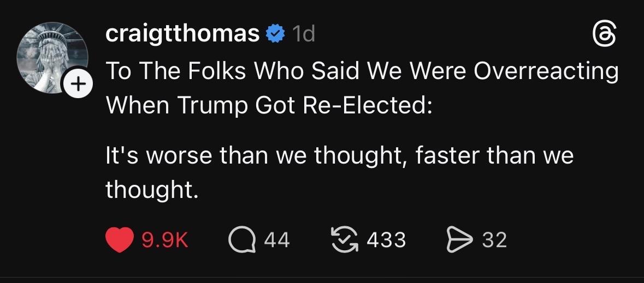Click the "It's worse than we thought" line
Screen dimensions: 644x283
click(x=339, y=156)
